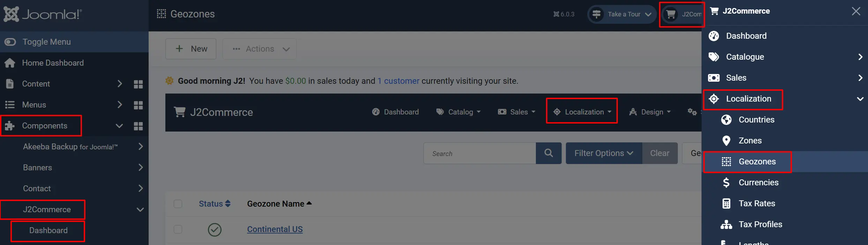Screen dimensions: 868x245
Task: Expand Banners submenu arrow
Action: tap(141, 168)
